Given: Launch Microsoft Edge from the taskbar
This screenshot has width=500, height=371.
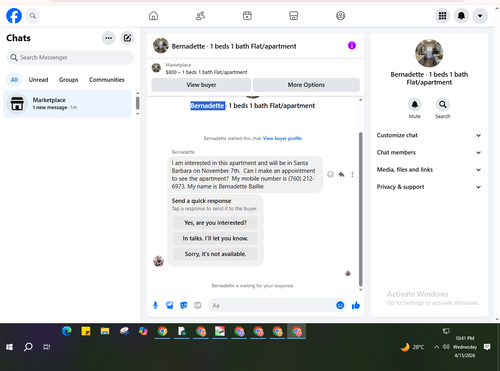Looking at the screenshot, I should 67,331.
